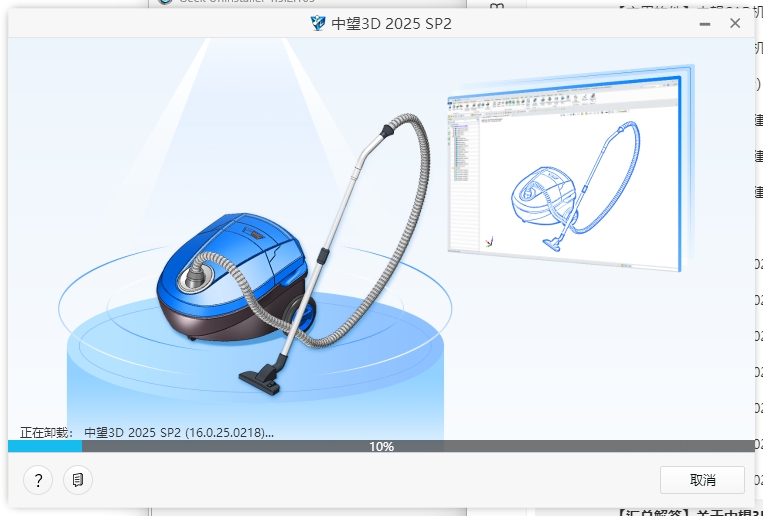
Task: Click the 中望3D 2025 SP2 title text
Action: click(391, 23)
